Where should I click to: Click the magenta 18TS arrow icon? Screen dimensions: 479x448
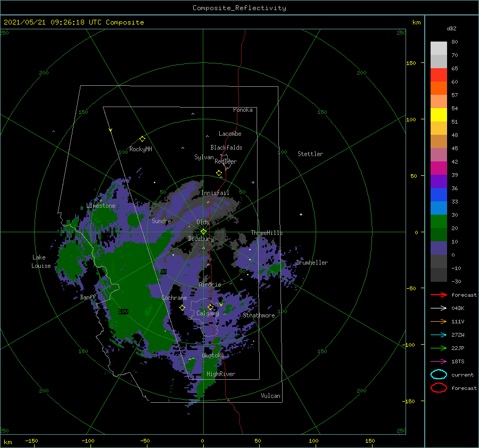[x=439, y=362]
